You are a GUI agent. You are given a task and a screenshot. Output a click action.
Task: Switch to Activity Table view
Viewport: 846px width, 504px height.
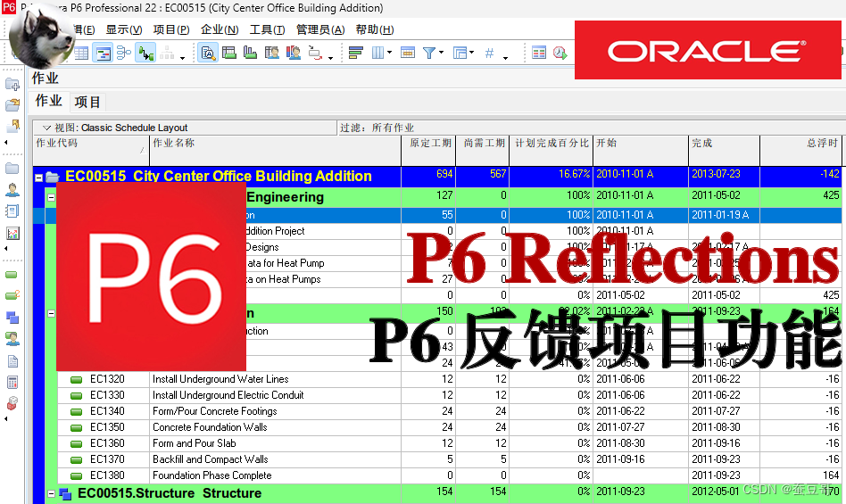pyautogui.click(x=81, y=53)
